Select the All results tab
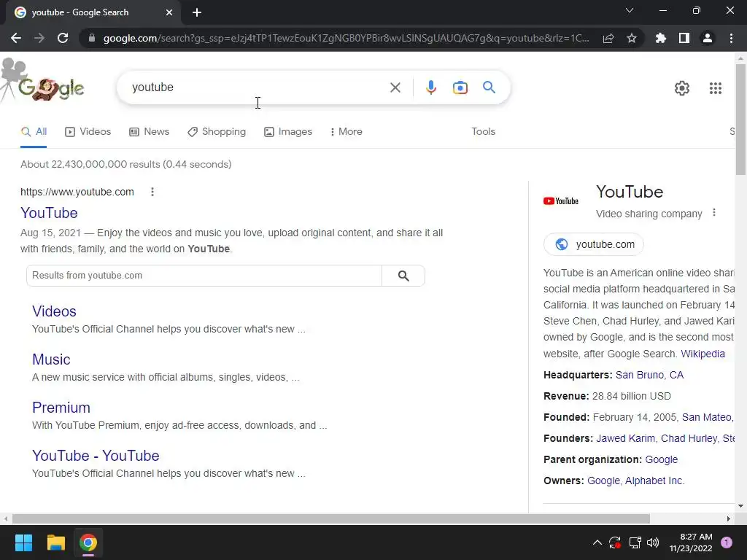747x560 pixels. point(34,132)
